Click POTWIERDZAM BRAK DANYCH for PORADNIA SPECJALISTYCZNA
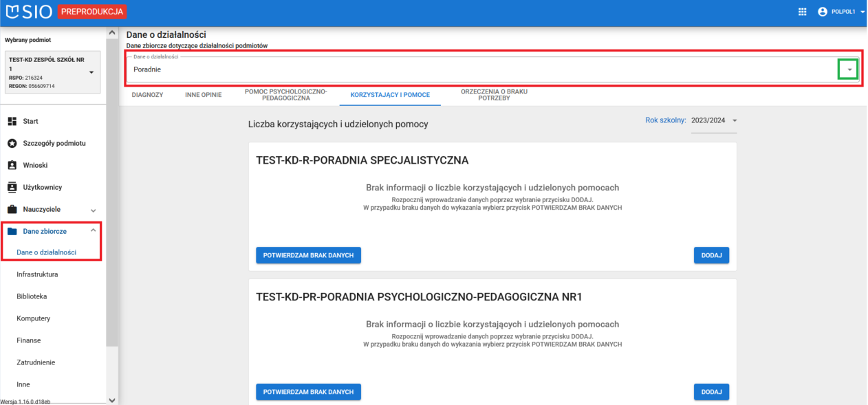 pyautogui.click(x=308, y=255)
